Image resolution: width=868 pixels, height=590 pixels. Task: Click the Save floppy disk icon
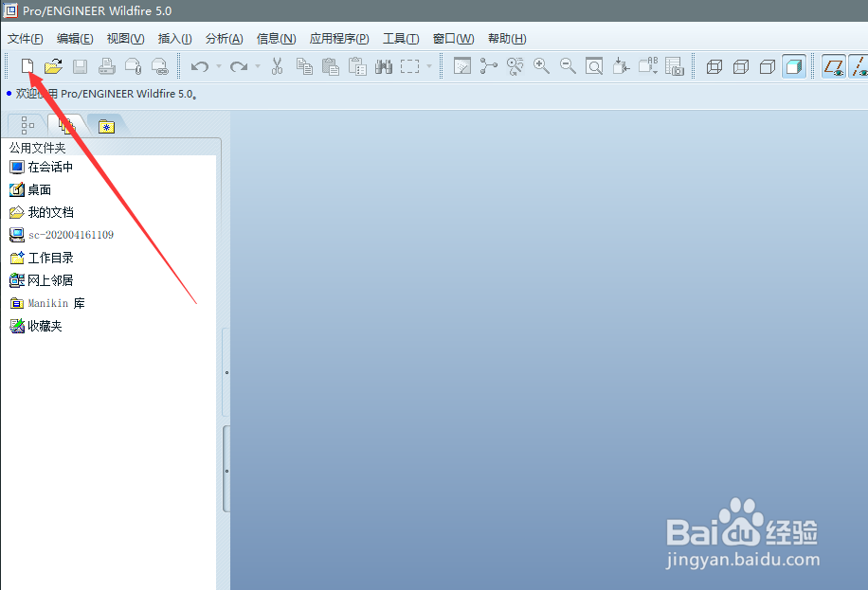(x=80, y=66)
